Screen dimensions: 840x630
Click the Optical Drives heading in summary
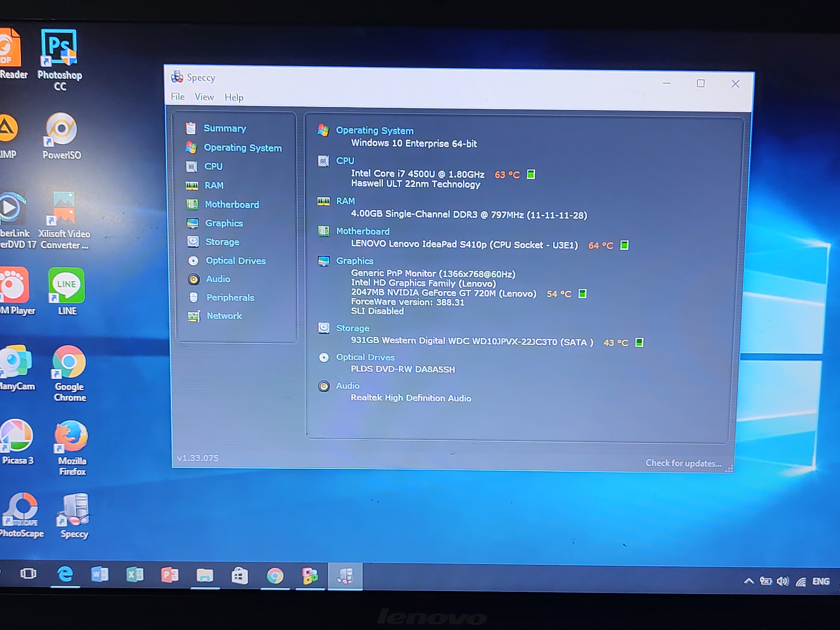365,357
